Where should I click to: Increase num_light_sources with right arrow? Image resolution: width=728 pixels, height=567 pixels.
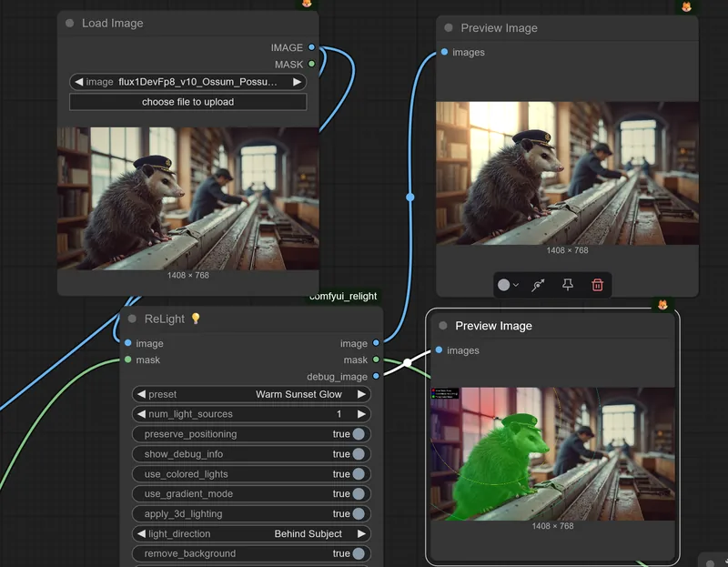tap(361, 414)
